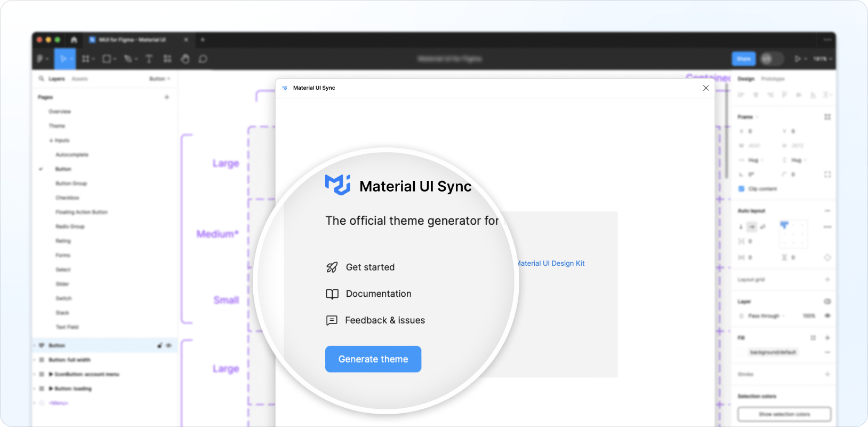This screenshot has height=427, width=868.
Task: Open the Material UI Design Kit link
Action: pos(550,263)
